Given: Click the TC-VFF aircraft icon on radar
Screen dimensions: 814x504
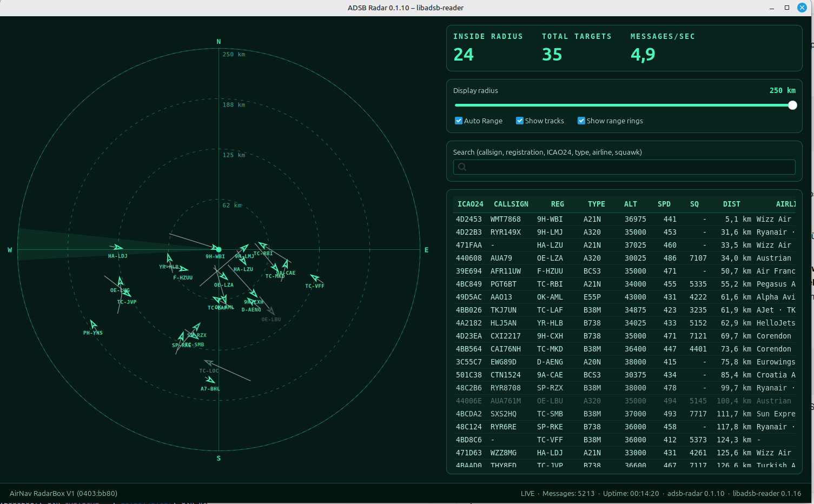Looking at the screenshot, I should coord(315,278).
